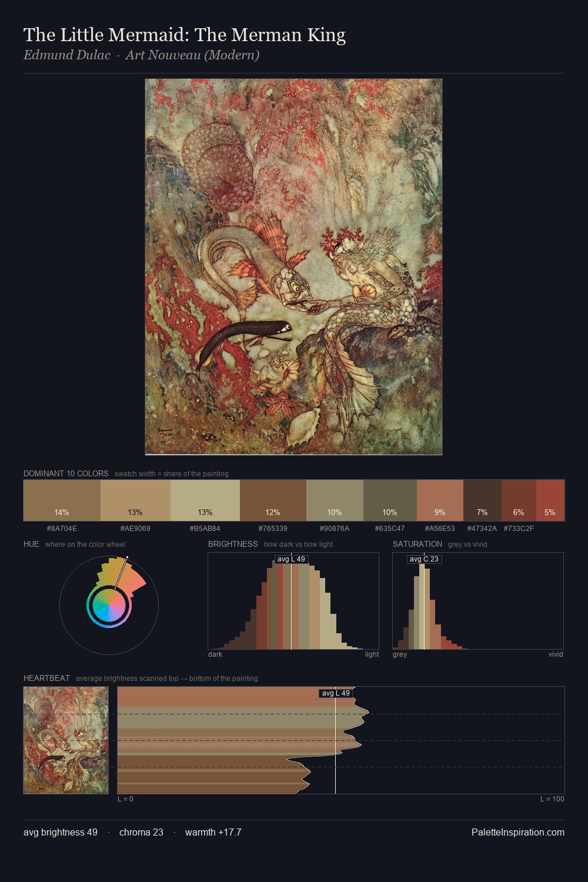Viewport: 588px width, 882px height.
Task: Click the #8A704E 14% color swatch
Action: (x=62, y=500)
